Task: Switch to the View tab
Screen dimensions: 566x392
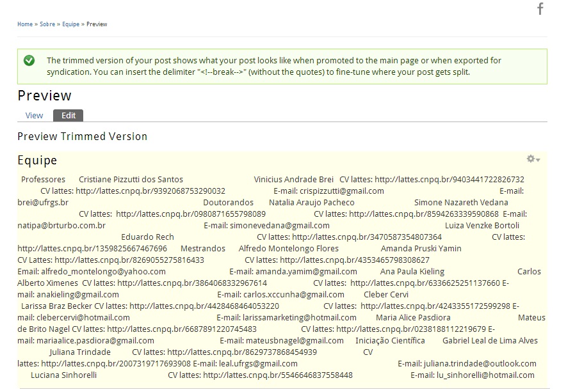Action: tap(34, 116)
